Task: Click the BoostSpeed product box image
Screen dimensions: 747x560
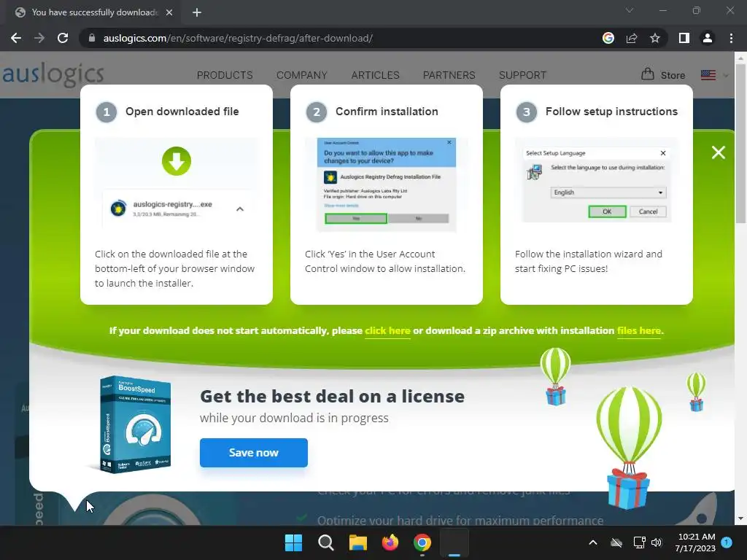Action: (134, 425)
